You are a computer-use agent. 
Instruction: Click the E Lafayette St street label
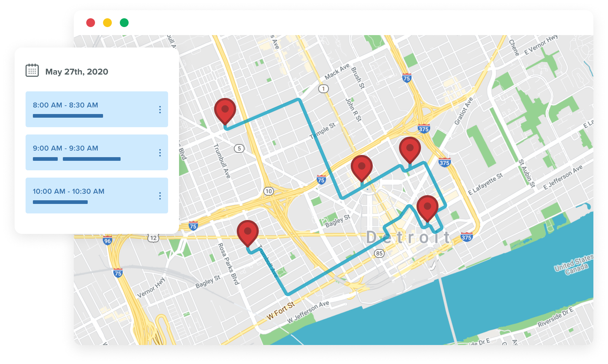[x=486, y=184]
